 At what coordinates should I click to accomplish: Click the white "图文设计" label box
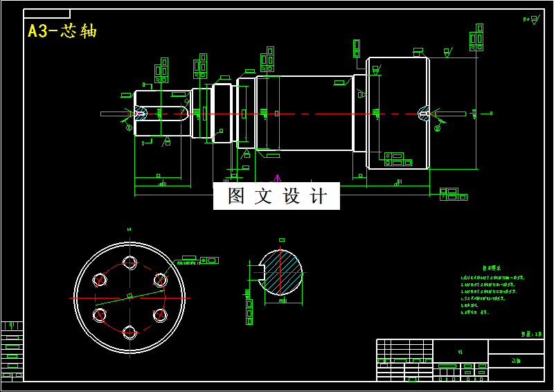click(276, 196)
